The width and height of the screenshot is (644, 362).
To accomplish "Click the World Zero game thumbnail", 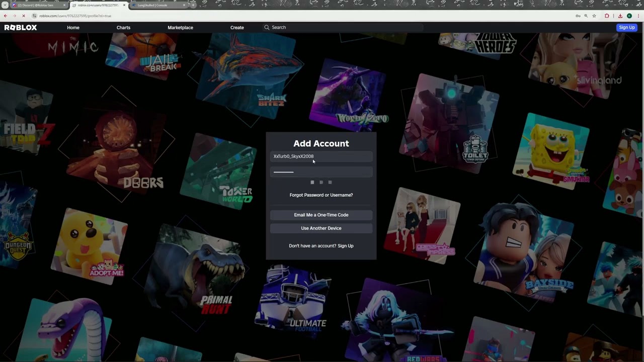I will coord(348,96).
